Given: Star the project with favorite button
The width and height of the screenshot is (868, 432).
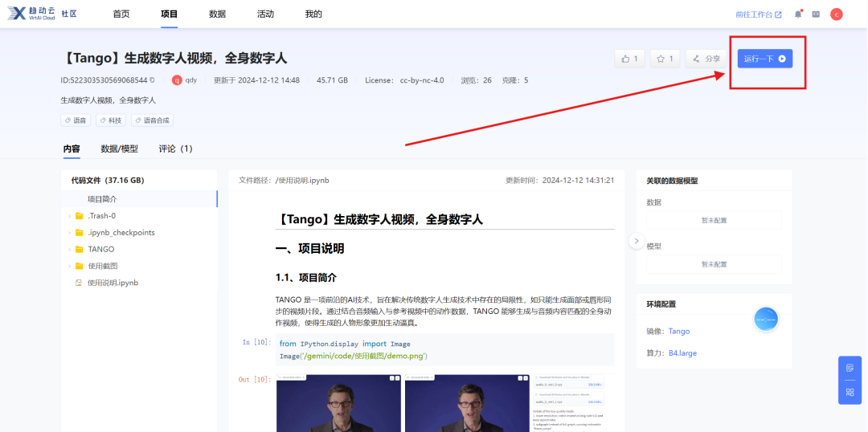Looking at the screenshot, I should [x=665, y=59].
